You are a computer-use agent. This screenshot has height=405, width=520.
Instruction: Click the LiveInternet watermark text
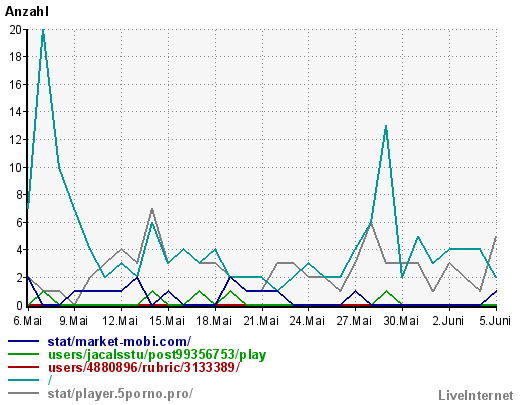[476, 395]
